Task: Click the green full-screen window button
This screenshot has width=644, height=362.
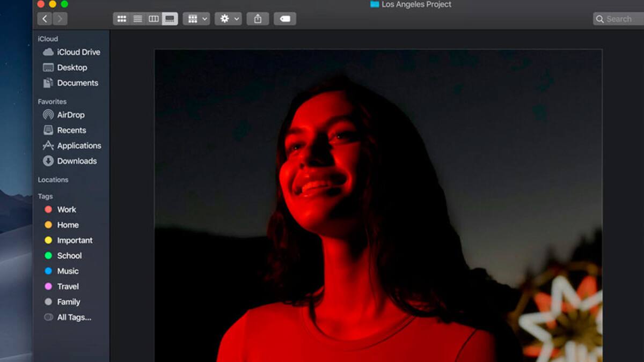Action: pos(64,4)
